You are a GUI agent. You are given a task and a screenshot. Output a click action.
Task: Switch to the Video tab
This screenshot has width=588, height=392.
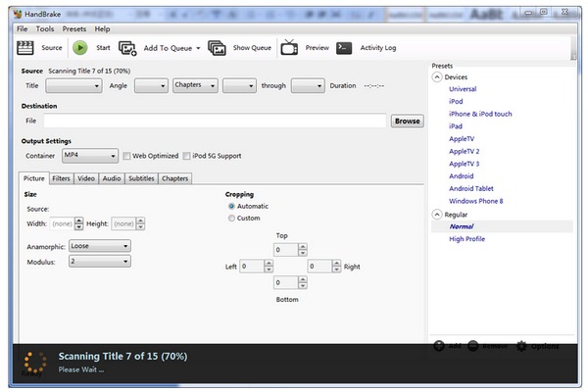(86, 178)
